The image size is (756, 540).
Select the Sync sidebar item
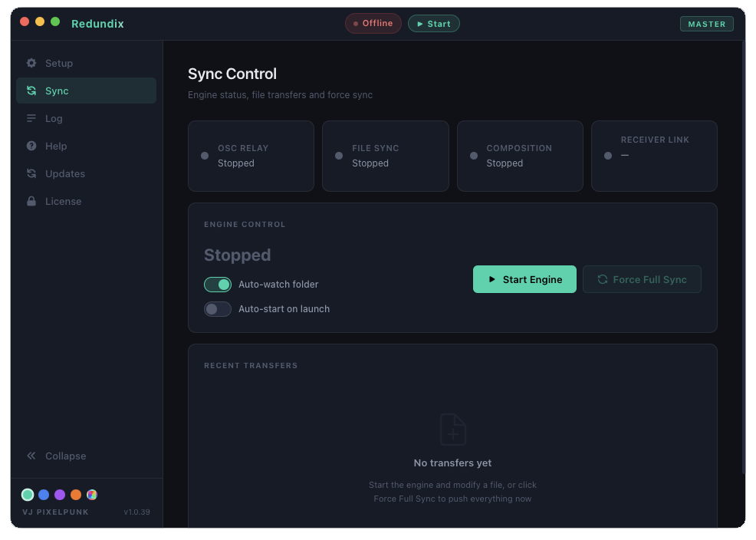coord(87,91)
